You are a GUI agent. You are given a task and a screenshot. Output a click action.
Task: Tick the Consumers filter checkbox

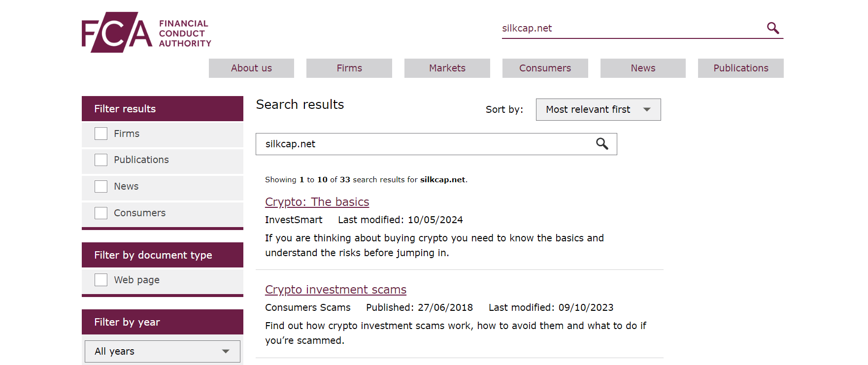[x=101, y=213]
